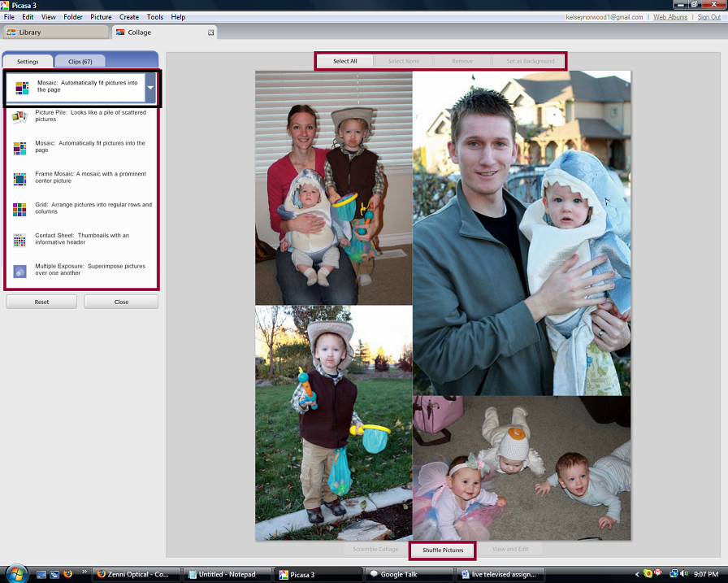Click the Switch Between Windows quick launch icon

pos(54,574)
